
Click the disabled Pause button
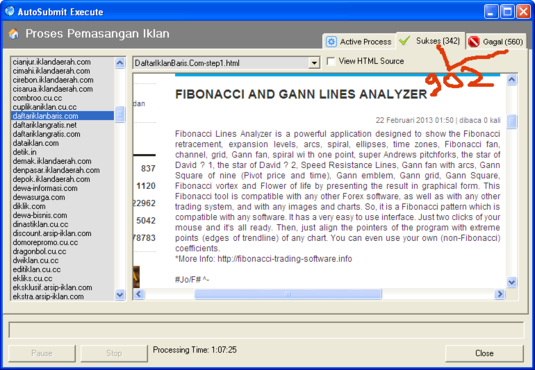(42, 353)
